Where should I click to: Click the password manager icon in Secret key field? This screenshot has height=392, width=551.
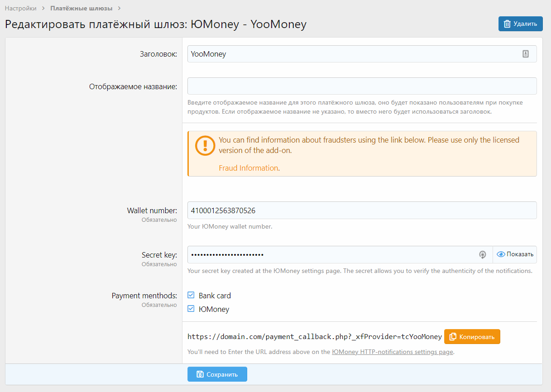point(483,254)
